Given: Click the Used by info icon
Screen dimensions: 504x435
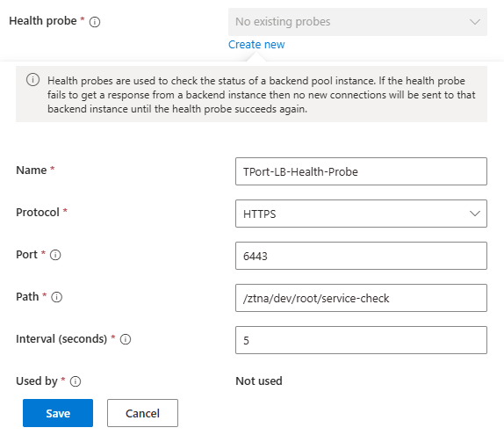Looking at the screenshot, I should click(x=76, y=381).
